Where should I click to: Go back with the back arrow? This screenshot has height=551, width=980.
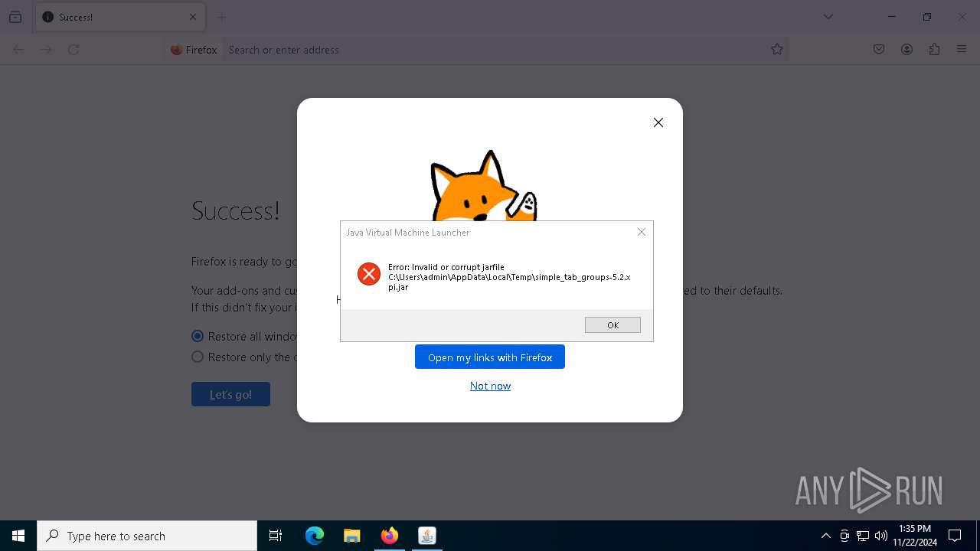pyautogui.click(x=18, y=50)
